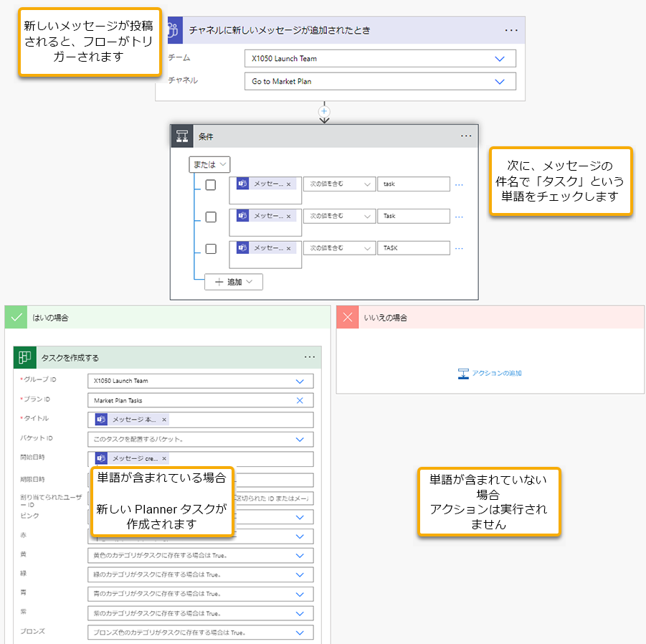Open 次の値を含む operator dropdown for 'task' row
Screen dimensions: 646x644
tap(339, 184)
